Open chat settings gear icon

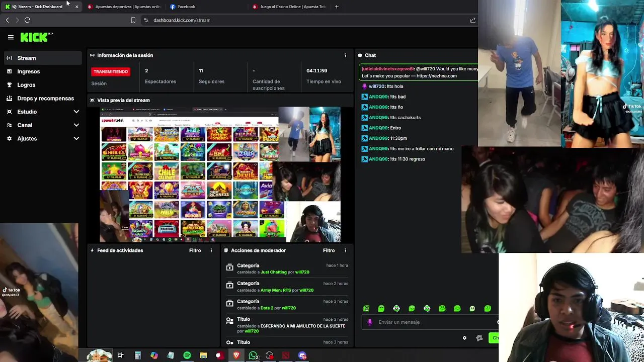coord(464,338)
